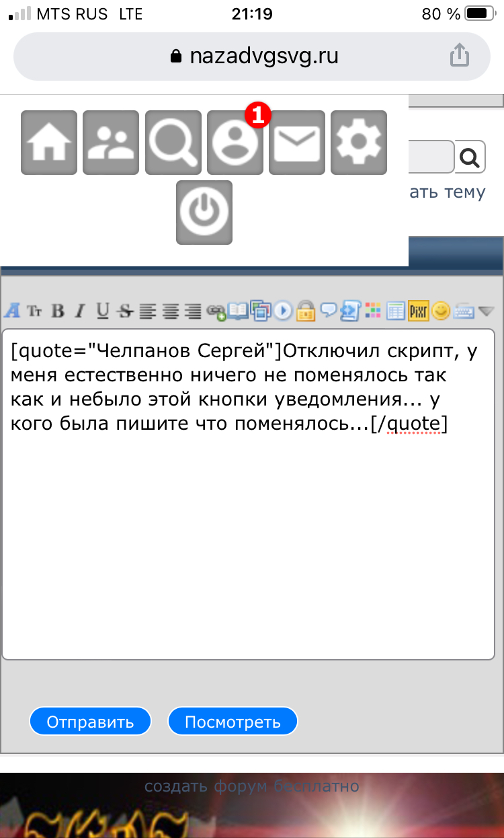
Task: Insert a link with chain icon
Action: [x=216, y=311]
